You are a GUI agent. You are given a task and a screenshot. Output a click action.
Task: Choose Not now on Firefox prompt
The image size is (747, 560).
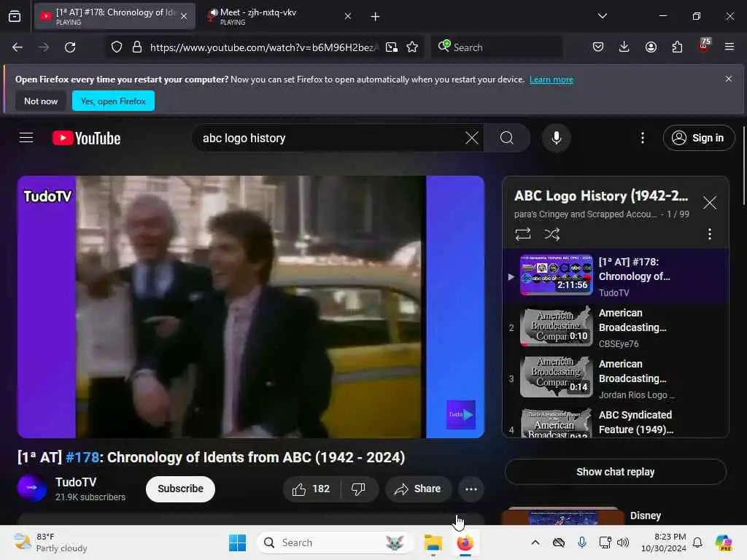click(x=41, y=101)
